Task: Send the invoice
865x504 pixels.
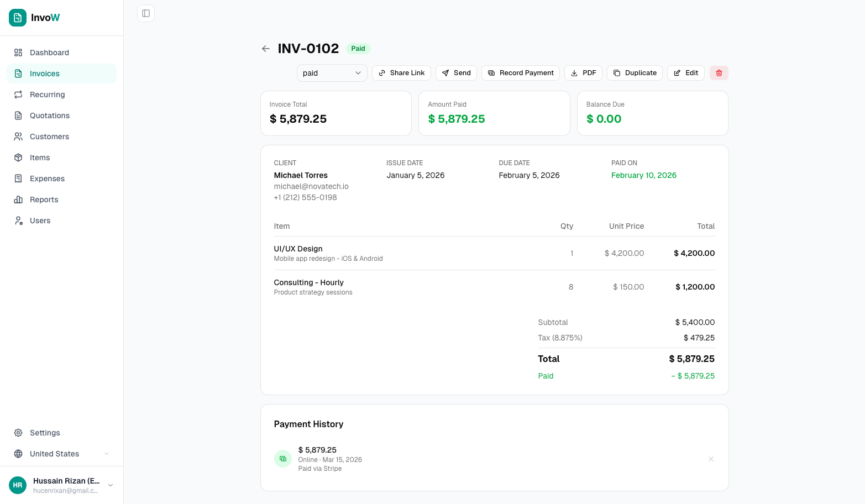Action: (x=456, y=73)
